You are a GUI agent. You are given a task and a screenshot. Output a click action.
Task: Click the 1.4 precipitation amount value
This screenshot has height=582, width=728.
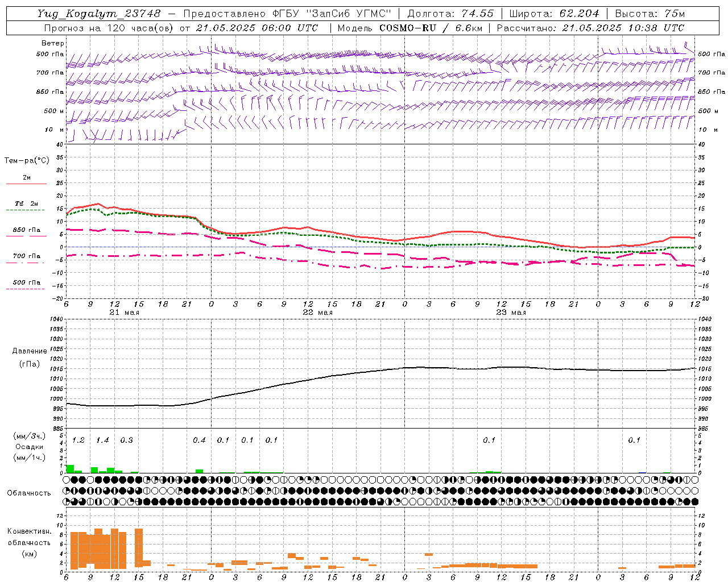tap(102, 440)
